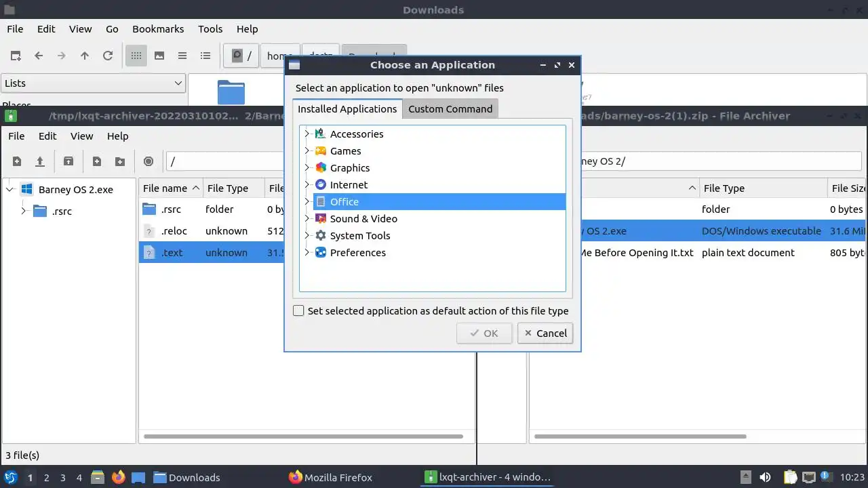Click horizontal scrollbar in left archiver file list

tap(304, 436)
